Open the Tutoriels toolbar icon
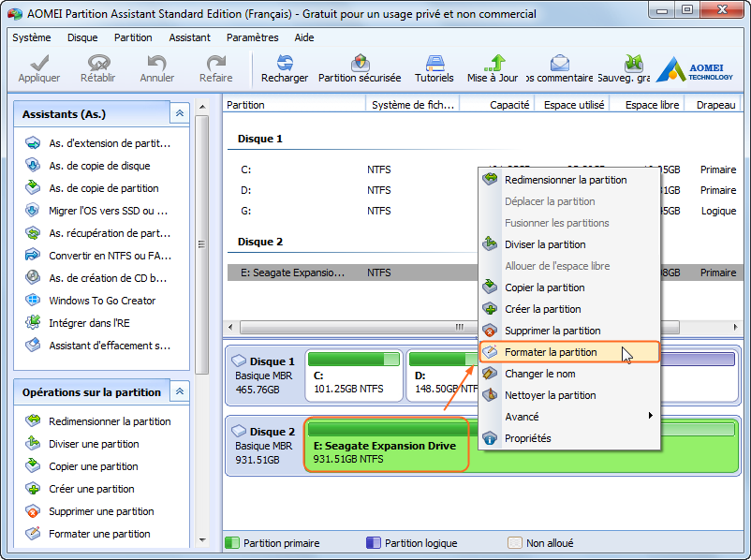 [x=434, y=63]
